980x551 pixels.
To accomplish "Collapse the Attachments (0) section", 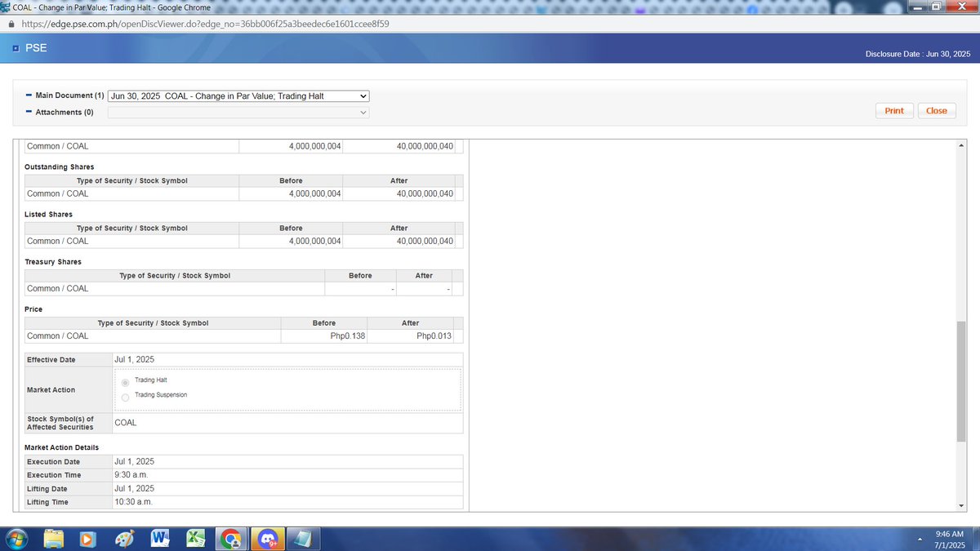I will 29,112.
